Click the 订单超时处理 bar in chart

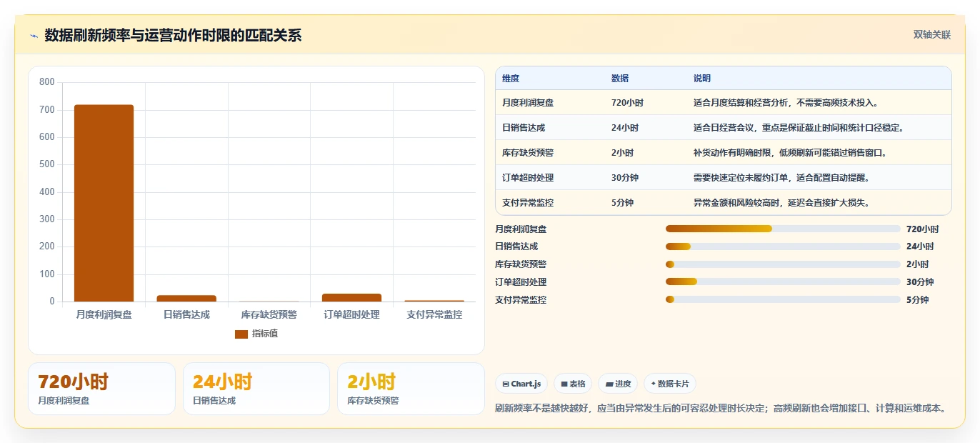tap(351, 297)
